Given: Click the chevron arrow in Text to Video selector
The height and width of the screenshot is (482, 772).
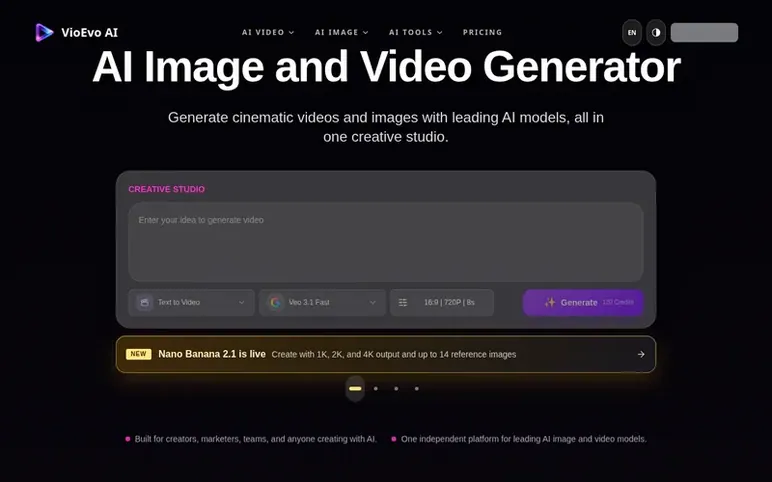Looking at the screenshot, I should (x=242, y=302).
